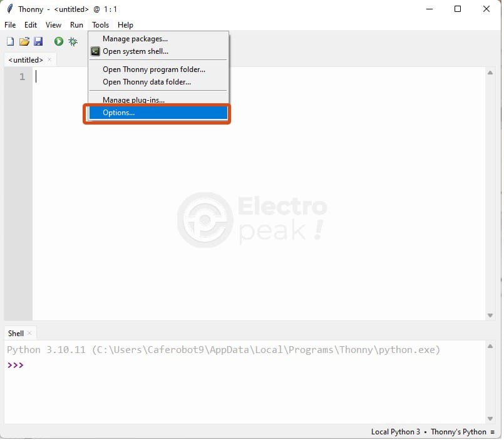Image resolution: width=504 pixels, height=440 pixels.
Task: Close the untitled editor tab
Action: pos(50,60)
